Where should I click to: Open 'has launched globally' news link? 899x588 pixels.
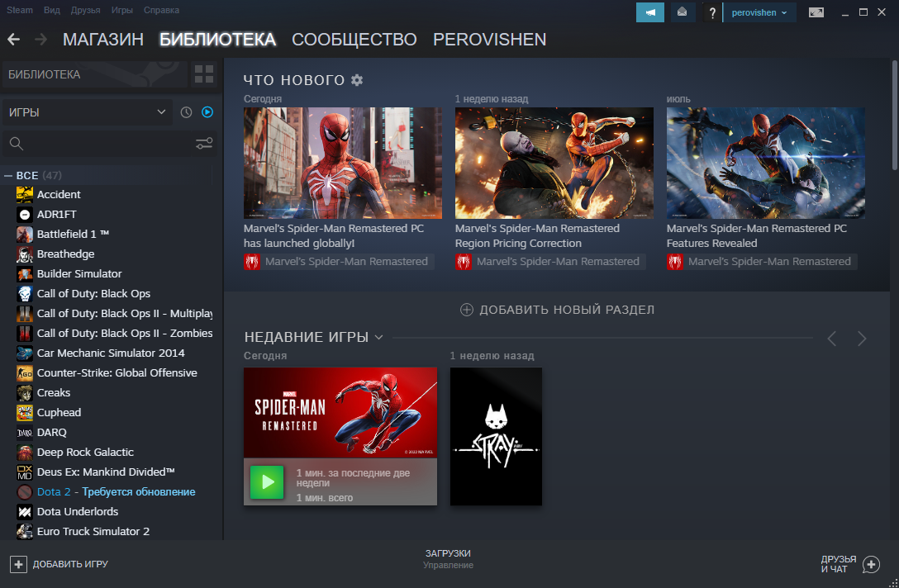pyautogui.click(x=334, y=236)
